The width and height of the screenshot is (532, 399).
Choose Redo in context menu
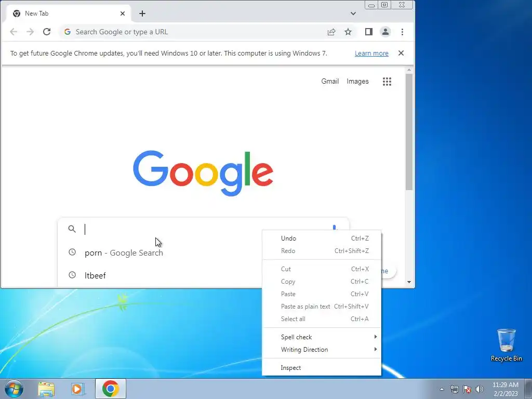322,251
